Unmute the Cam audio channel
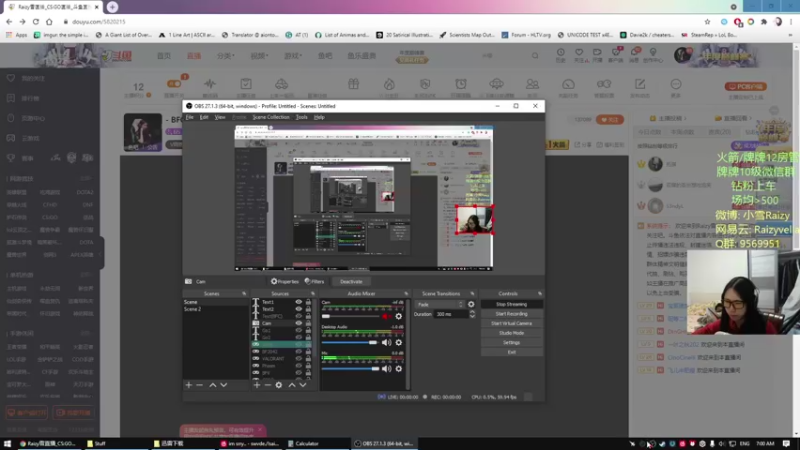Viewport: 800px width, 450px height. point(387,316)
